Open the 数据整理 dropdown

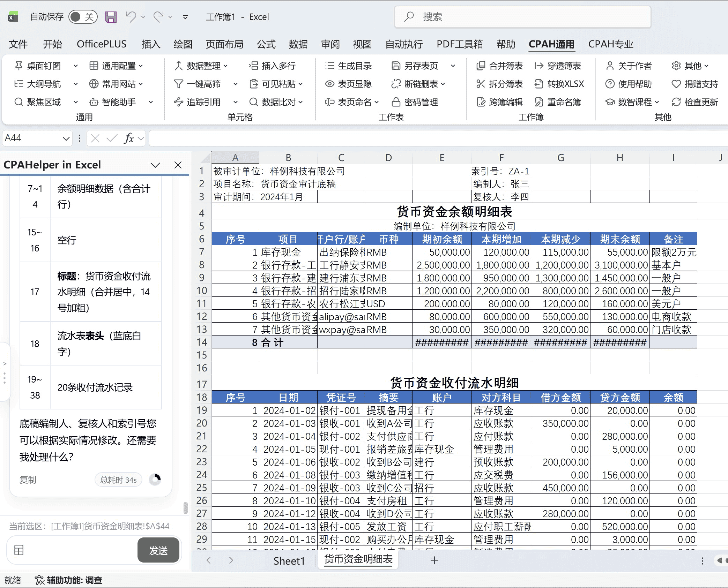click(x=201, y=66)
